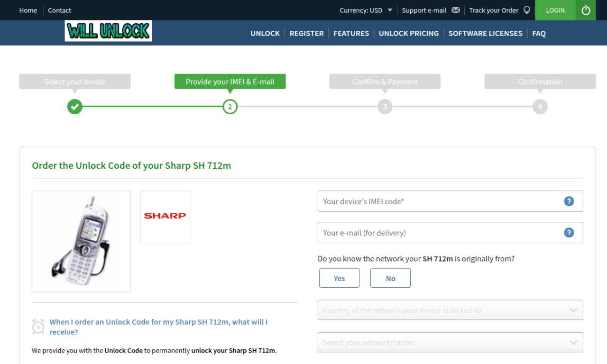Click the power icon beside LOGIN
The width and height of the screenshot is (607, 364).
click(586, 10)
